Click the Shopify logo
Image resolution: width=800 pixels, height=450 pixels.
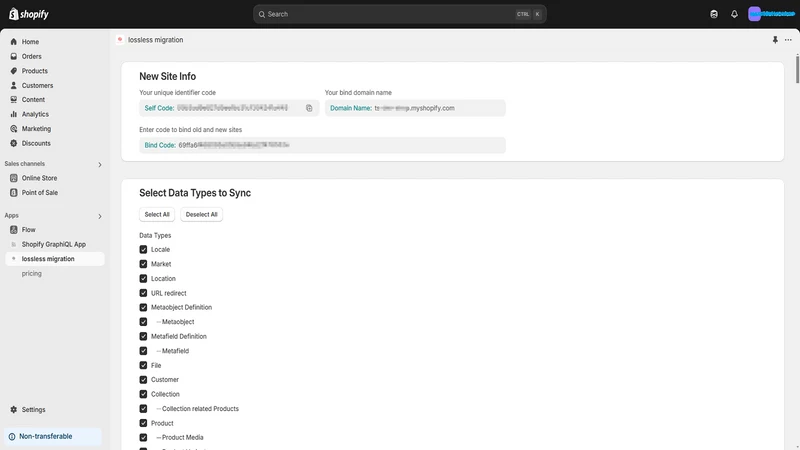point(29,14)
